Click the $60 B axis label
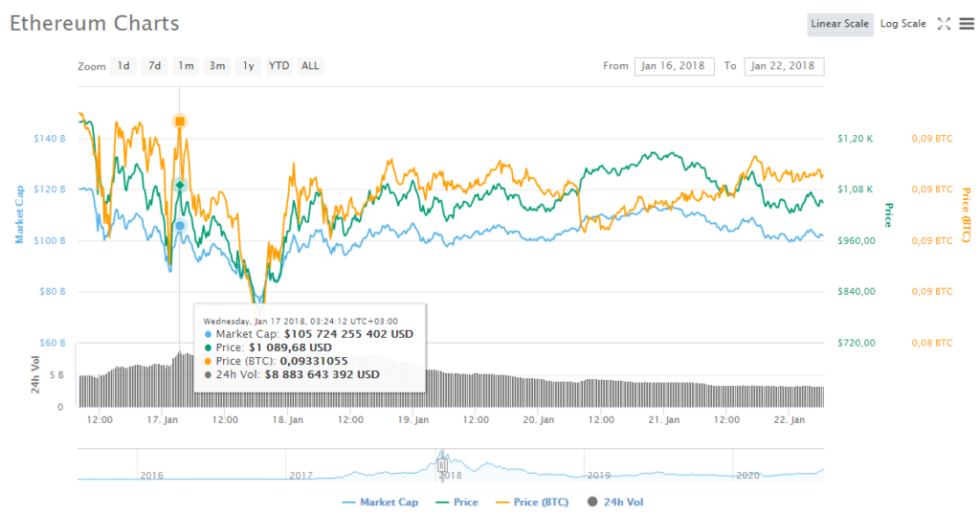The image size is (980, 515). click(52, 343)
